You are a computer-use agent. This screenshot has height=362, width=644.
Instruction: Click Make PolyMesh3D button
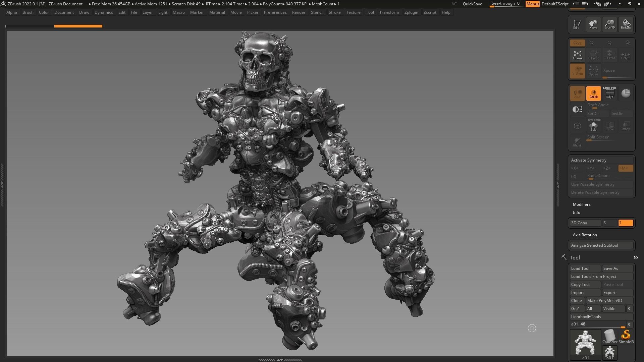609,301
